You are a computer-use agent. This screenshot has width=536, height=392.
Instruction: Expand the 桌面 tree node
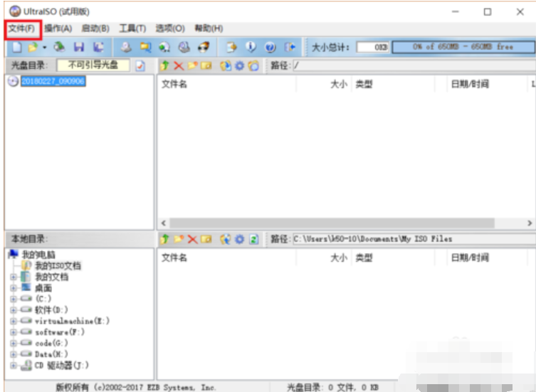14,288
